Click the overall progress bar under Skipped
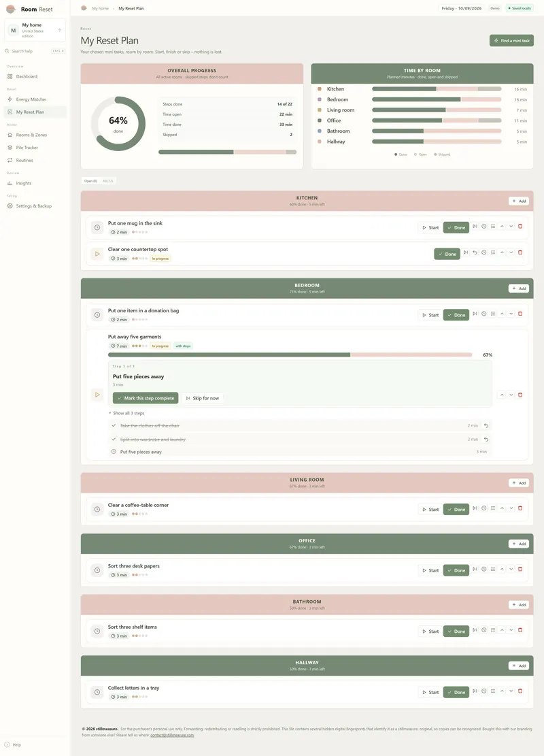Screen dimensions: 544x756 tap(227, 152)
